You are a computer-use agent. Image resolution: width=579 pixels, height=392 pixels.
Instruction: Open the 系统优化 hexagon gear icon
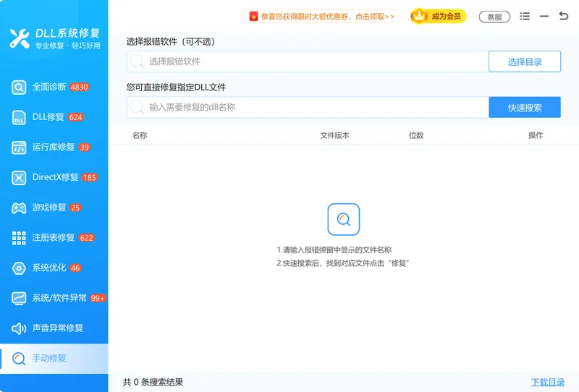(19, 268)
